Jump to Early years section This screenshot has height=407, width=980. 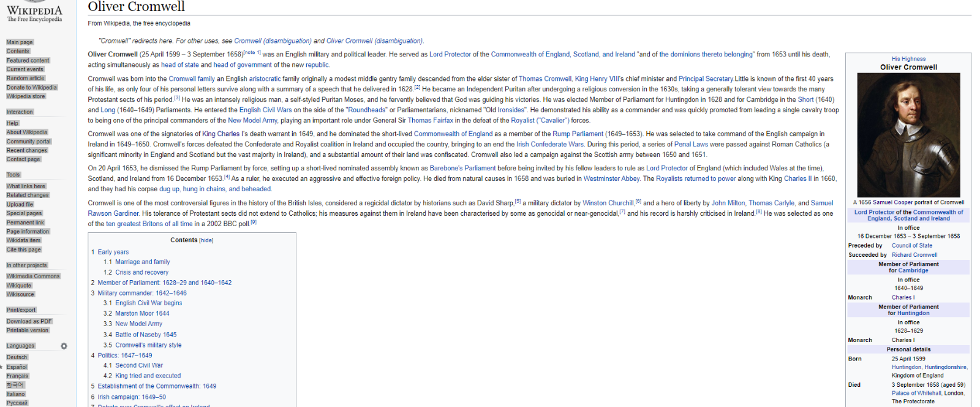(113, 252)
